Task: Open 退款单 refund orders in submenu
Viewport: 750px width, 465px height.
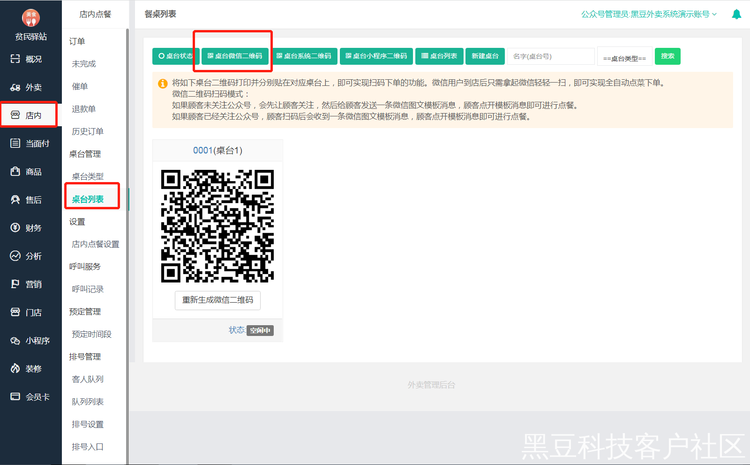Action: (x=84, y=109)
